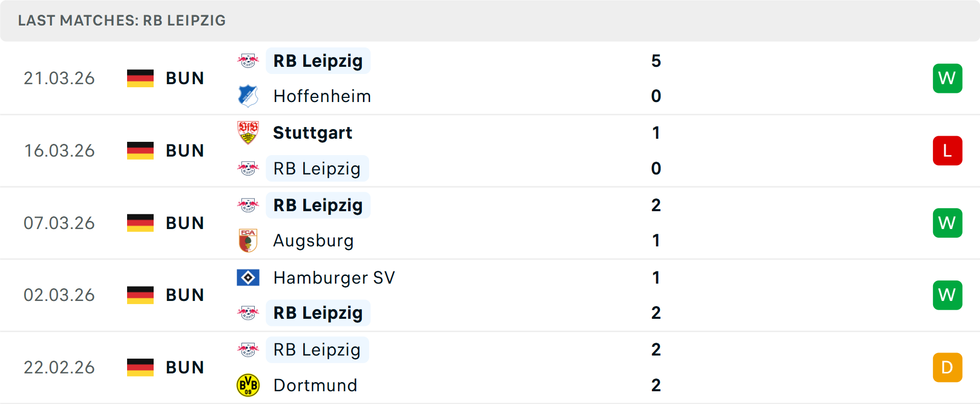Click the German flag next to the Dortmund match

tap(140, 367)
